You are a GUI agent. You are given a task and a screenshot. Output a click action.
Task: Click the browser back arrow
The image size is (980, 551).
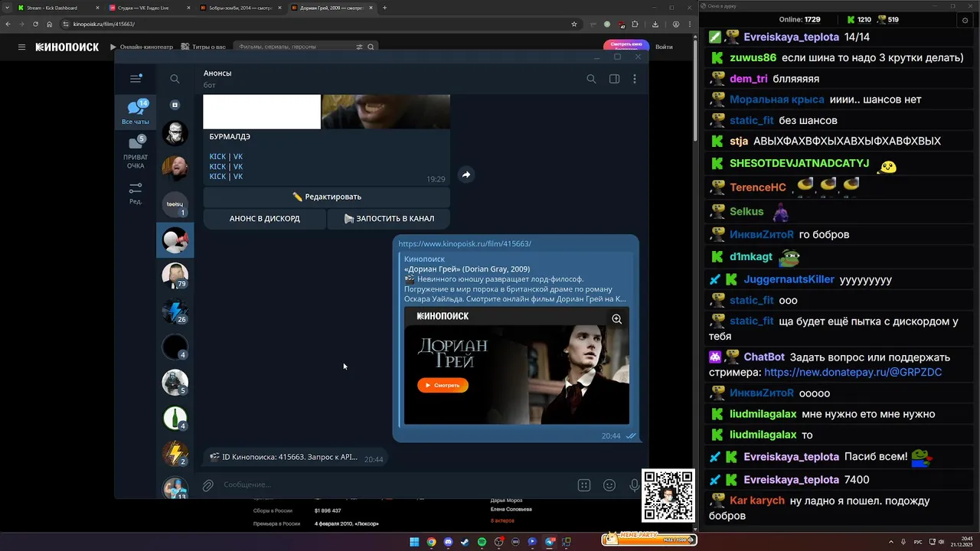(x=8, y=24)
